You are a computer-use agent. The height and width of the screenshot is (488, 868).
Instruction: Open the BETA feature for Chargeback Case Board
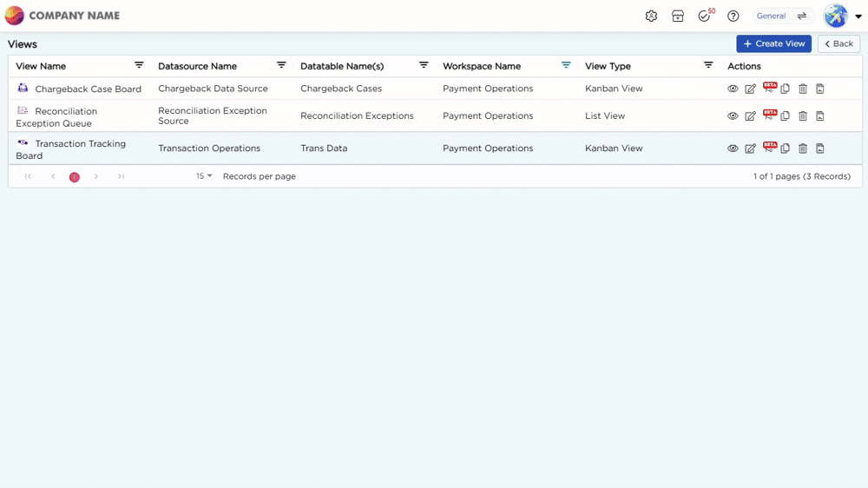[769, 88]
